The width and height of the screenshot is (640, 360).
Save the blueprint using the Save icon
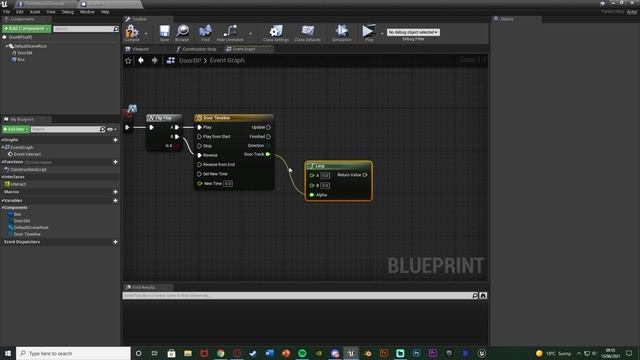pos(164,32)
